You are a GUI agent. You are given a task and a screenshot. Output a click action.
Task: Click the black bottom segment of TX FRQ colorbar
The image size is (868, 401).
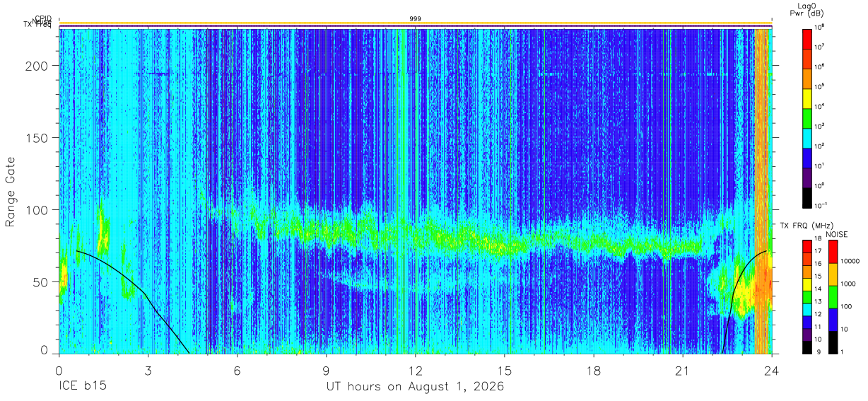[807, 346]
